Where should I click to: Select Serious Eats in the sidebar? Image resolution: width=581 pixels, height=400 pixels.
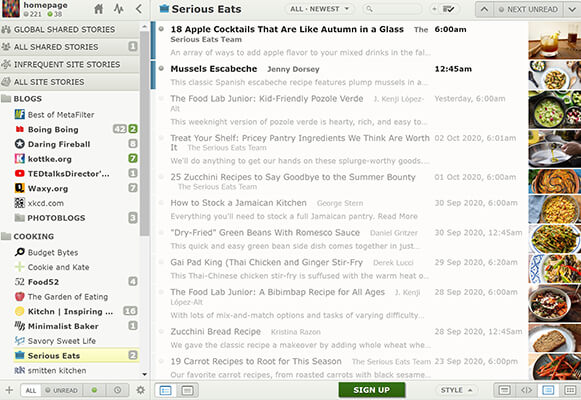[76, 356]
